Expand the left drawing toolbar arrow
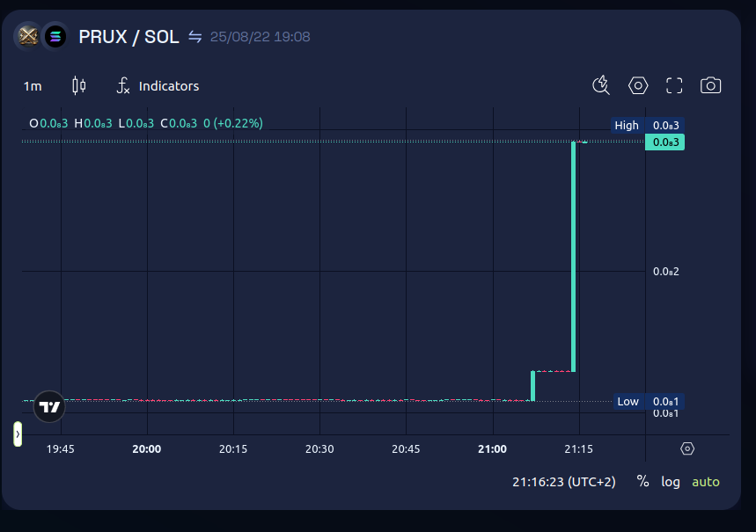This screenshot has width=756, height=532. tap(18, 434)
